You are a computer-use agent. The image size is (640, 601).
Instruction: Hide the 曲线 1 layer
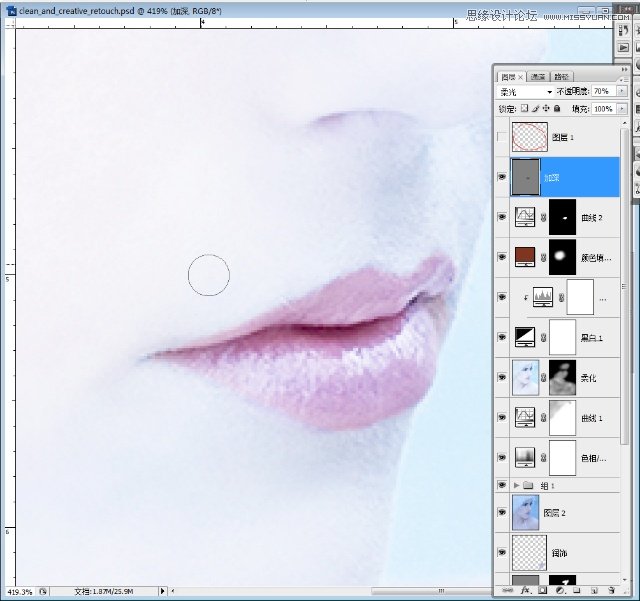click(502, 417)
